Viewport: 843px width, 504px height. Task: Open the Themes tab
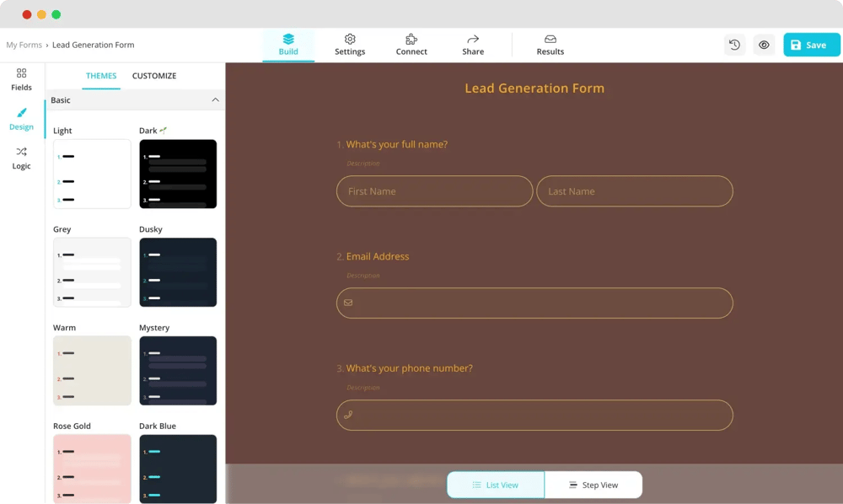pos(101,76)
